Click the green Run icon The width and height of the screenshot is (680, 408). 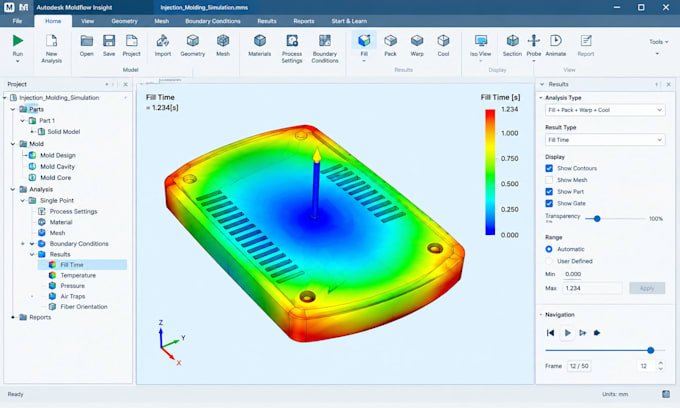point(18,40)
